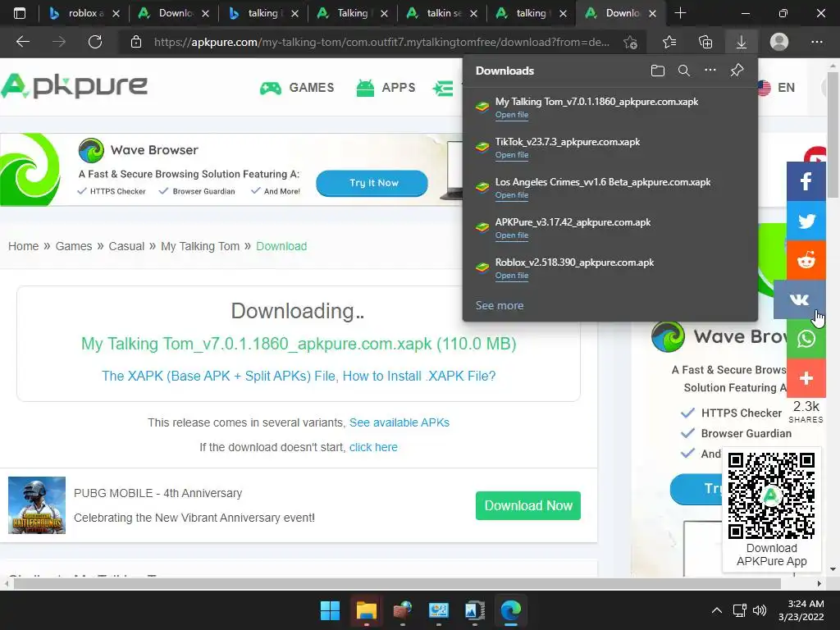
Task: Click Try It Now Wave Browser button
Action: click(x=372, y=183)
